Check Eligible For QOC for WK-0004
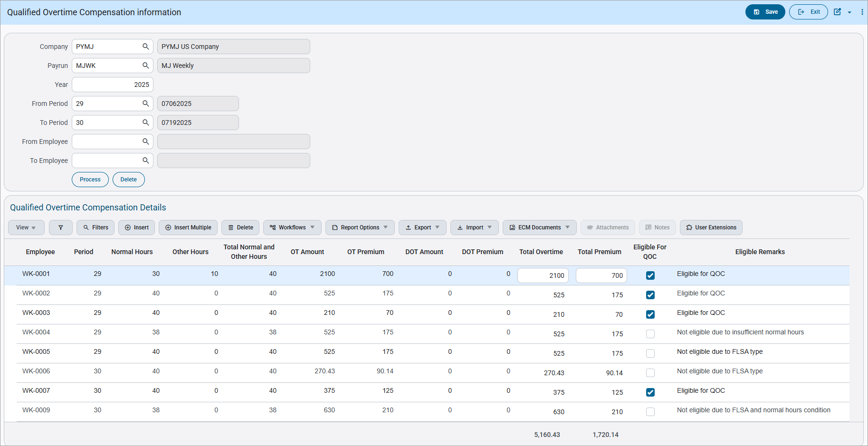The image size is (868, 446). click(650, 334)
